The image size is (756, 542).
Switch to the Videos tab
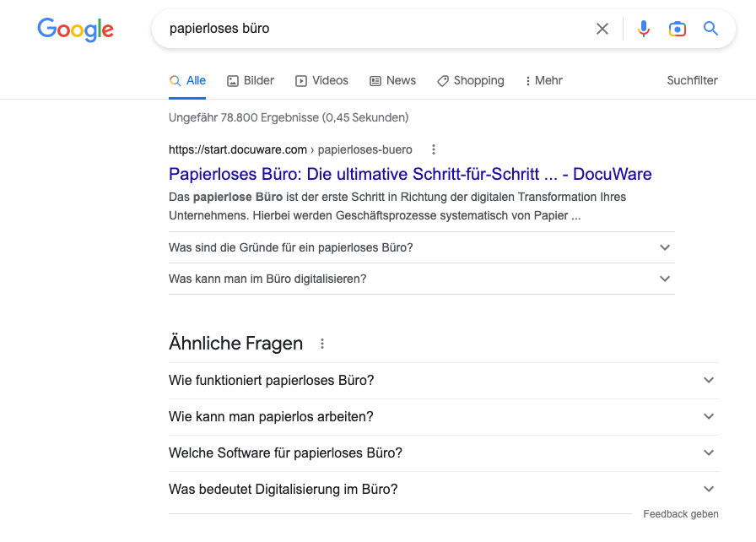click(321, 80)
